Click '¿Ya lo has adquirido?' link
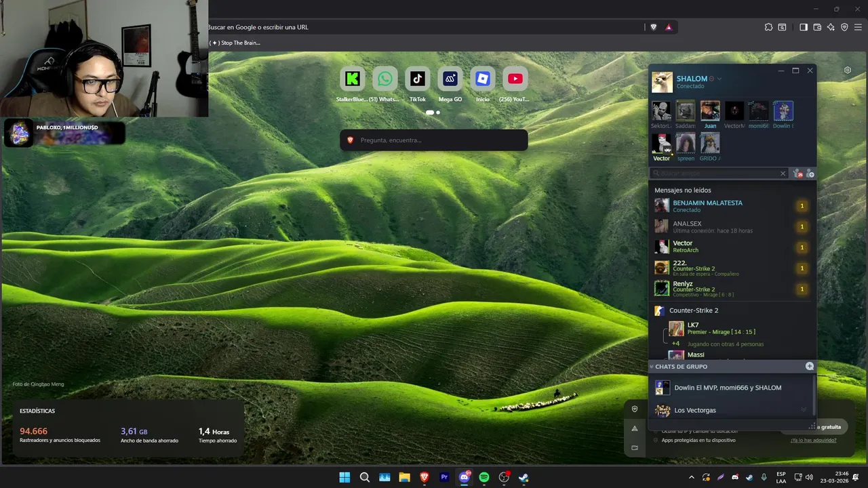 point(813,441)
